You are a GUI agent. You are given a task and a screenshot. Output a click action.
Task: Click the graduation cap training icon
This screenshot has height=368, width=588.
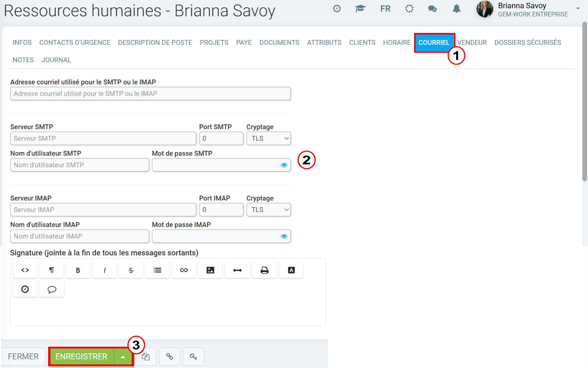pos(360,9)
